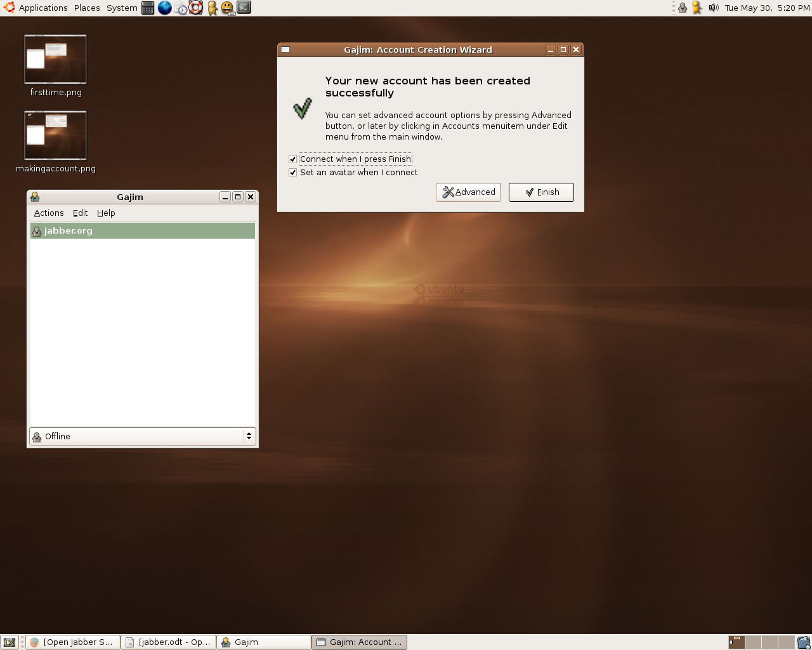Open the Places menu

tap(87, 8)
